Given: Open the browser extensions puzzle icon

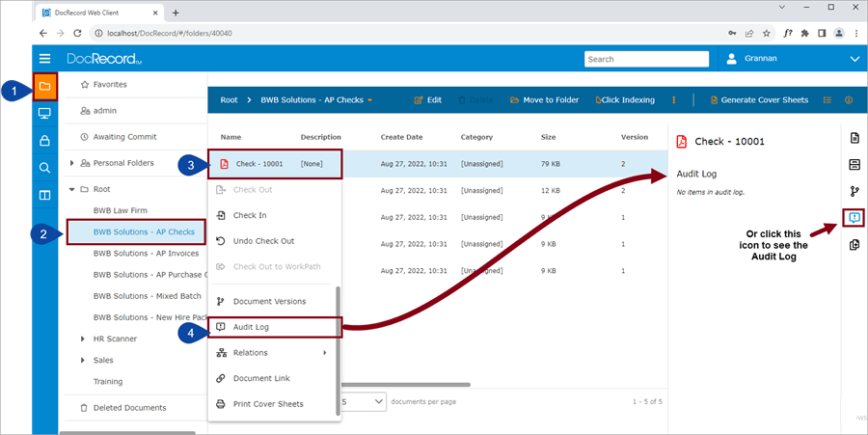Looking at the screenshot, I should pos(805,33).
